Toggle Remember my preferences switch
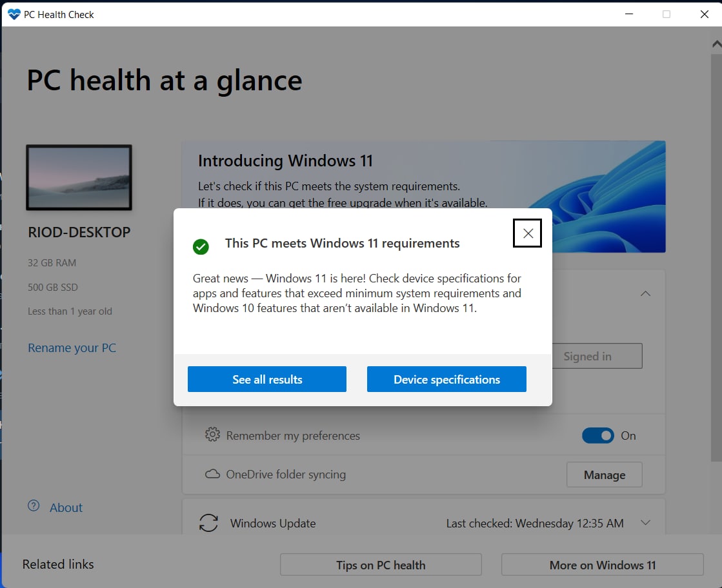This screenshot has width=722, height=588. [597, 435]
